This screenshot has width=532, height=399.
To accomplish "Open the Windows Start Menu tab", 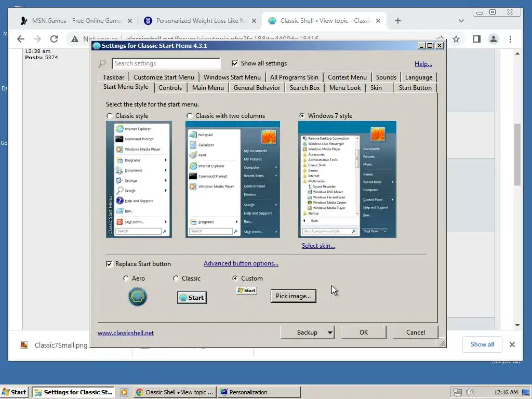I will [x=232, y=77].
